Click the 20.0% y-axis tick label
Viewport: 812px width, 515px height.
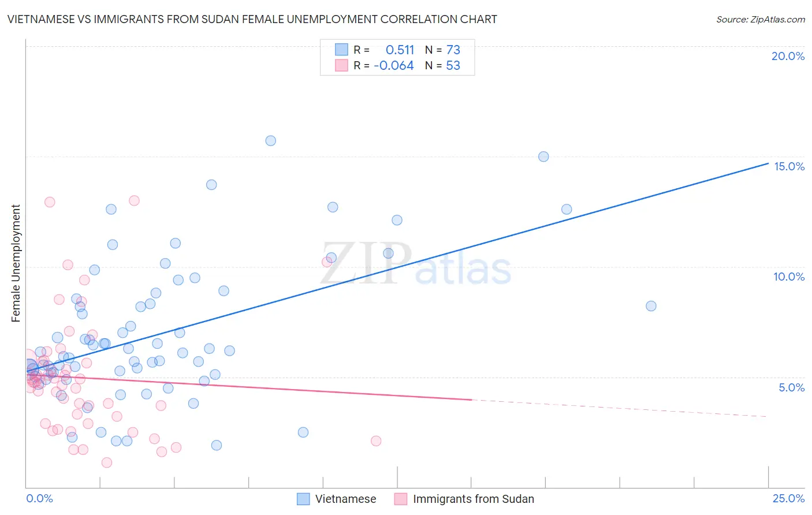coord(788,56)
